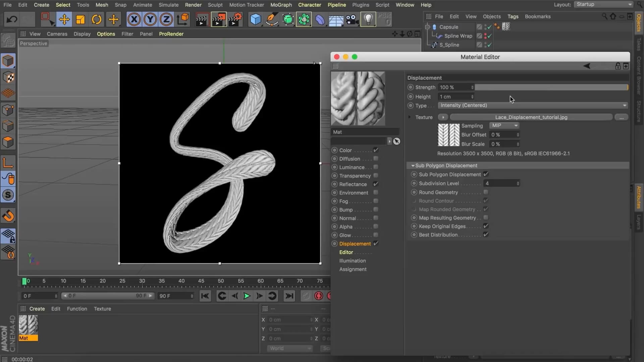Select the Move tool in toolbar
The image size is (644, 362).
64,19
